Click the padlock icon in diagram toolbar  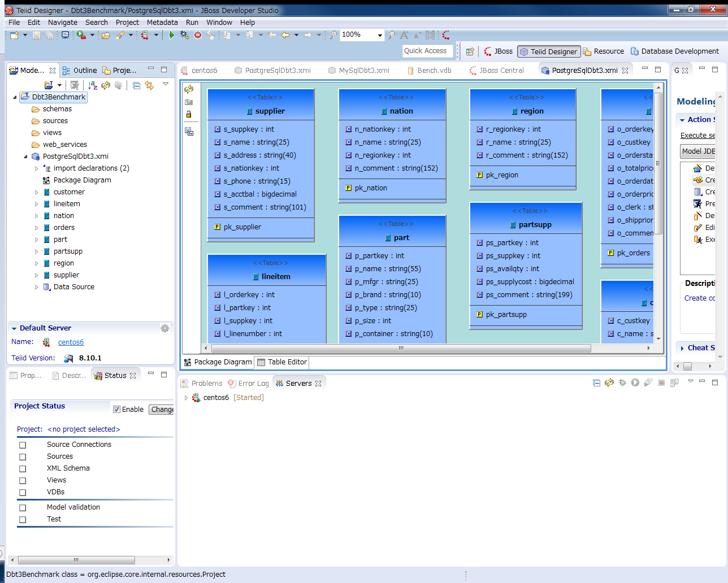pos(189,114)
